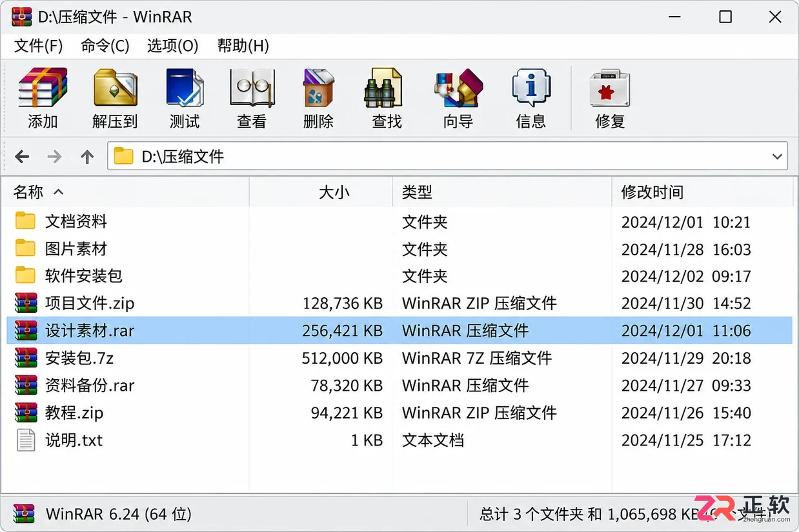Click the 删除 (Delete) toolbar icon
Image resolution: width=799 pixels, height=532 pixels.
pos(318,88)
